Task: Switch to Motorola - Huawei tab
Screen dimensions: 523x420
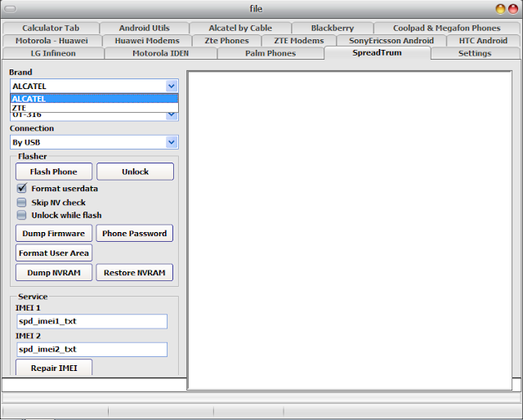Action: 51,41
